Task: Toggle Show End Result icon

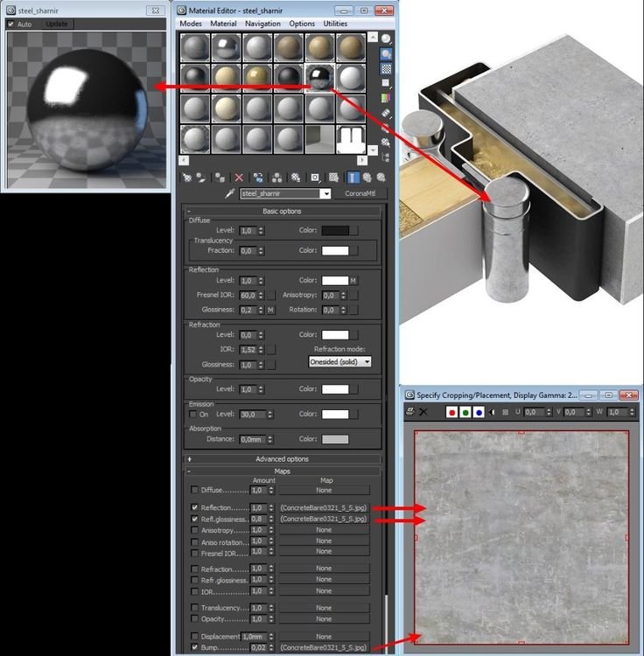Action: click(353, 178)
